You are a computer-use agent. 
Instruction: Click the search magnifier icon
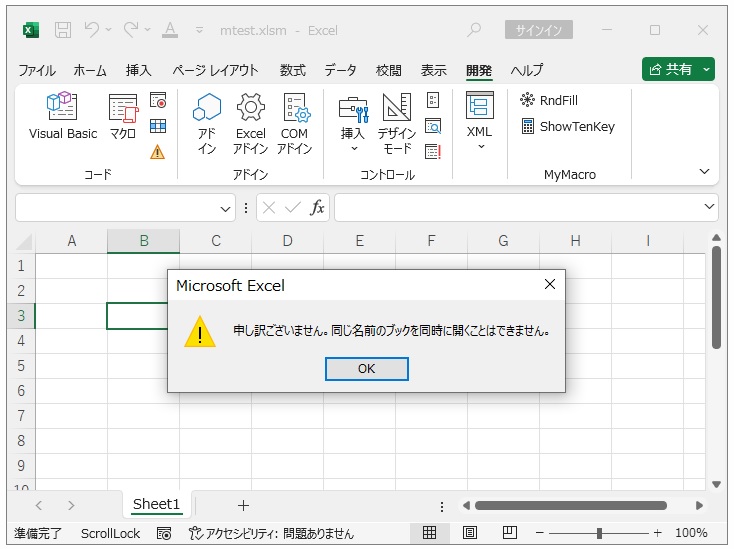(474, 30)
